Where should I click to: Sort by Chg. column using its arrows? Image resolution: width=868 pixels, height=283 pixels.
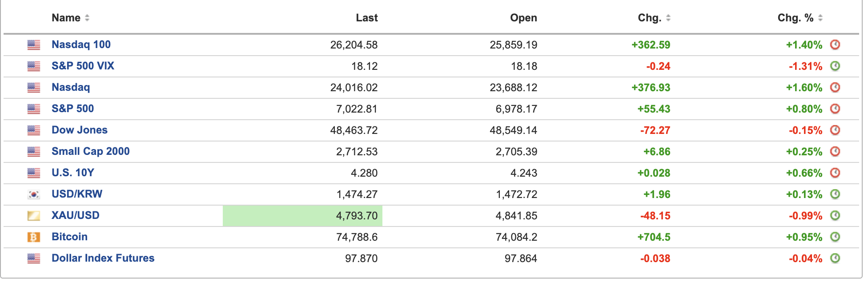668,18
